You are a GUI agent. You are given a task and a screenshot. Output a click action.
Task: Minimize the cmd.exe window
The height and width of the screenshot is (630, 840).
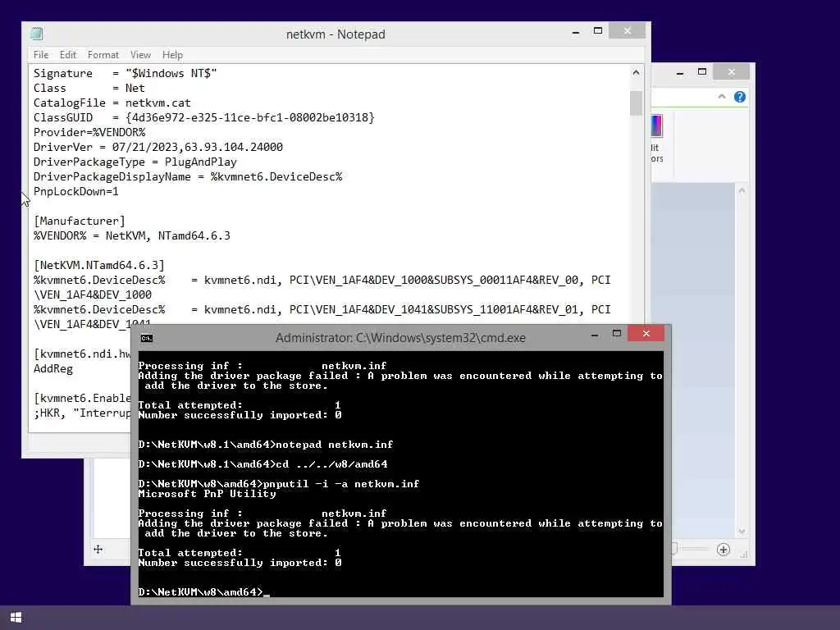595,335
